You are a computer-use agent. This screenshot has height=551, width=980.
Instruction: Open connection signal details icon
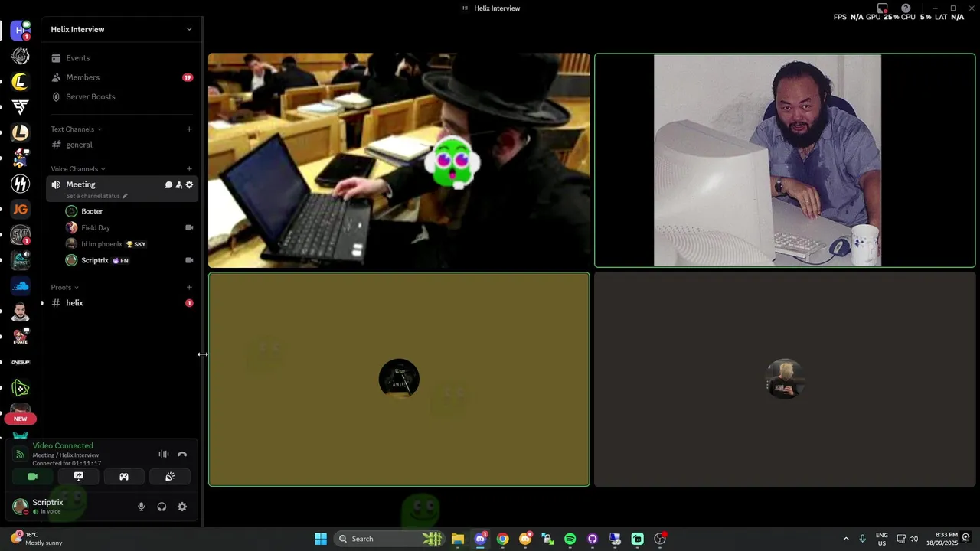click(21, 455)
